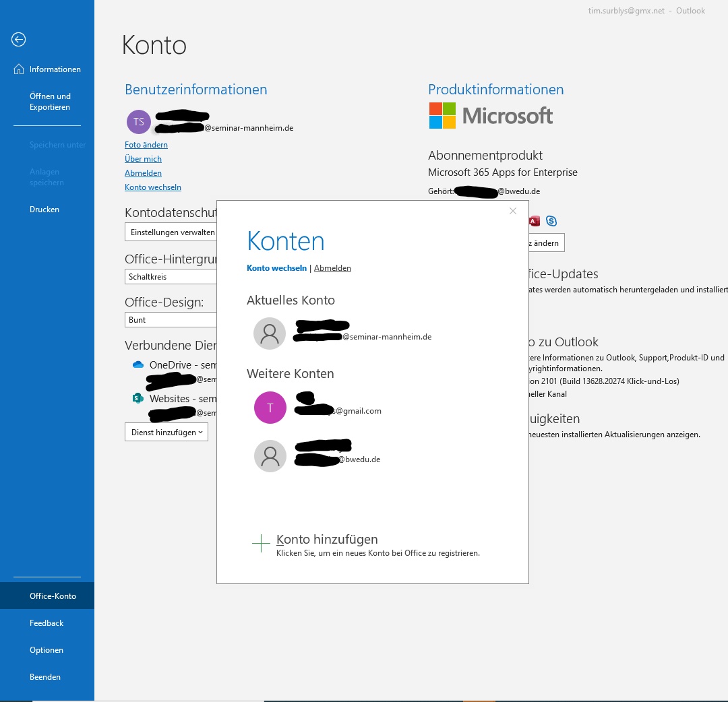
Task: Click Abmelden in the Konten dialog
Action: [x=332, y=267]
